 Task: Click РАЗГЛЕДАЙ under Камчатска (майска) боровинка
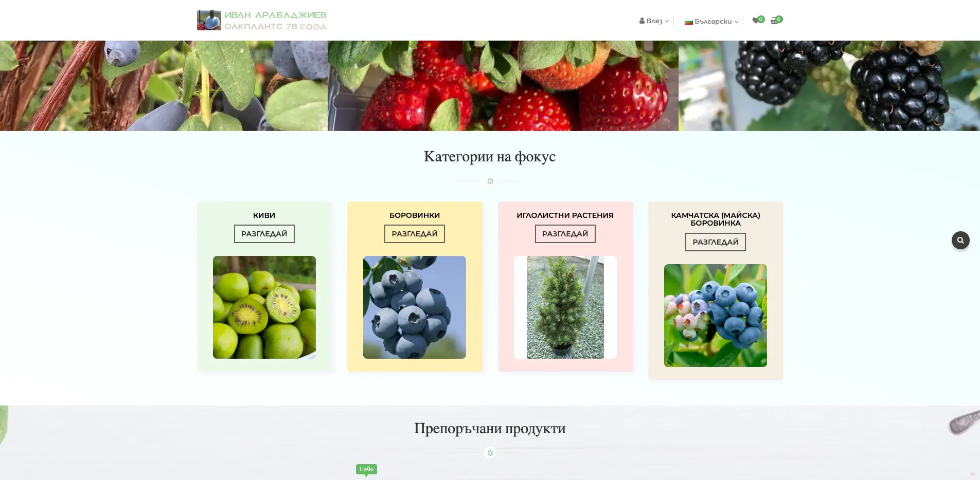click(716, 242)
